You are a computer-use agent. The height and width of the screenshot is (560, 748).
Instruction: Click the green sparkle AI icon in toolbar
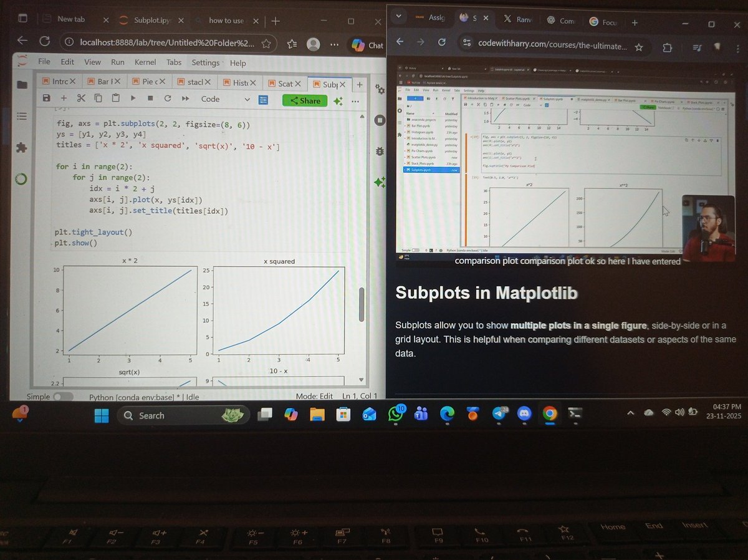pyautogui.click(x=338, y=100)
